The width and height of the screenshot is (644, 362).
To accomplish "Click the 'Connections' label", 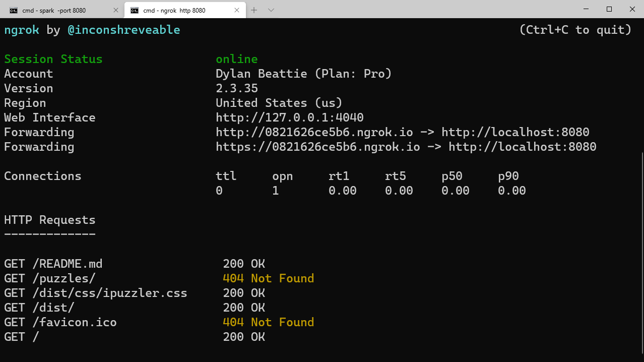I will click(43, 176).
